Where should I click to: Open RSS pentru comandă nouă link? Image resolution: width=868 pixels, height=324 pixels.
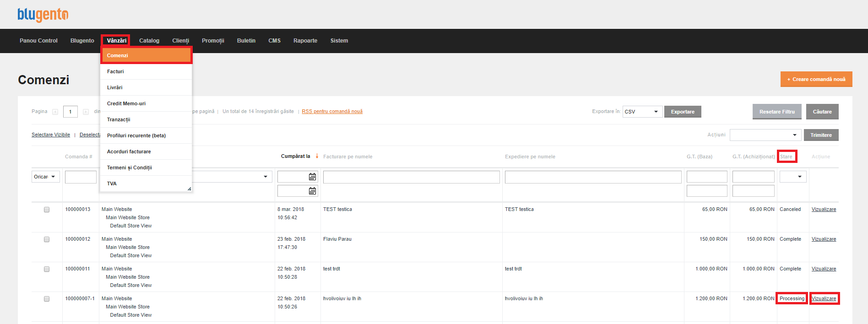(x=332, y=112)
